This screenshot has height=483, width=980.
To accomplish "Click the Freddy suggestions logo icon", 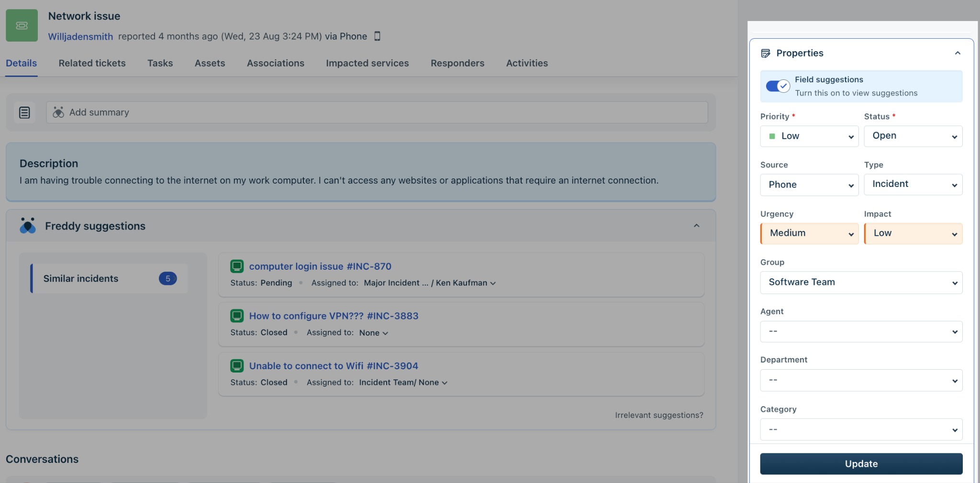I will tap(28, 226).
